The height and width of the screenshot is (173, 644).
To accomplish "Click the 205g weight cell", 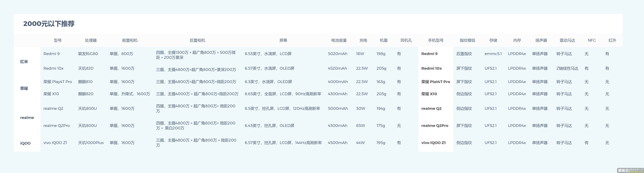I will 381,68.
